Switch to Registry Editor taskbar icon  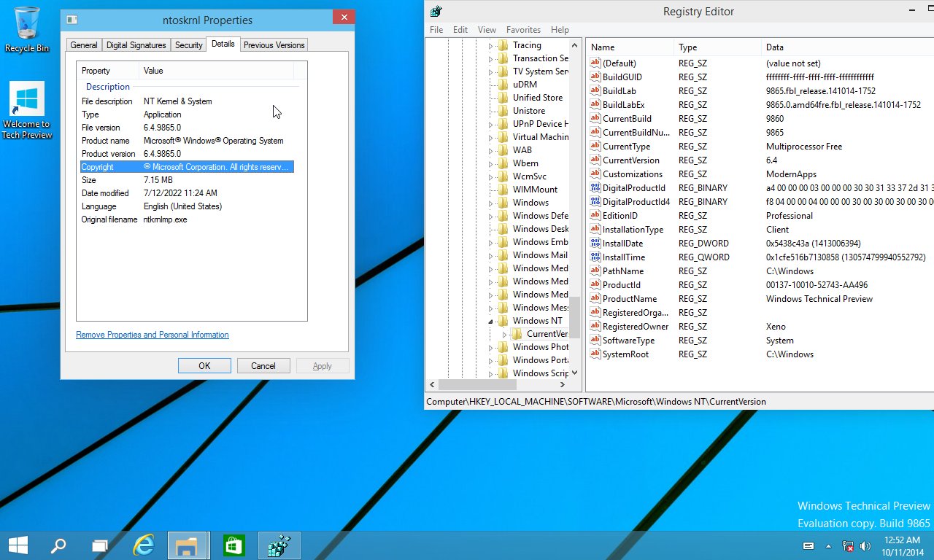(x=279, y=545)
